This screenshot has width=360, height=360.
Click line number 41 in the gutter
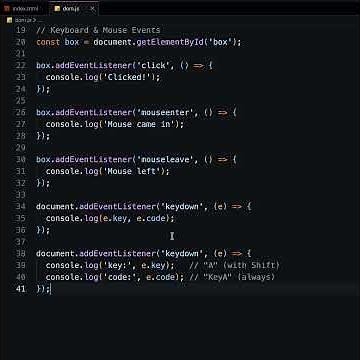tap(21, 289)
